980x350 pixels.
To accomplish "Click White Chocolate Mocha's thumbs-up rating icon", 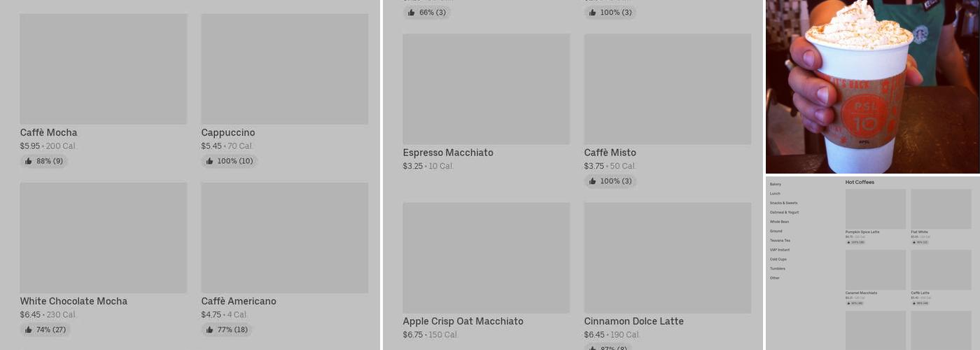I will [x=29, y=330].
